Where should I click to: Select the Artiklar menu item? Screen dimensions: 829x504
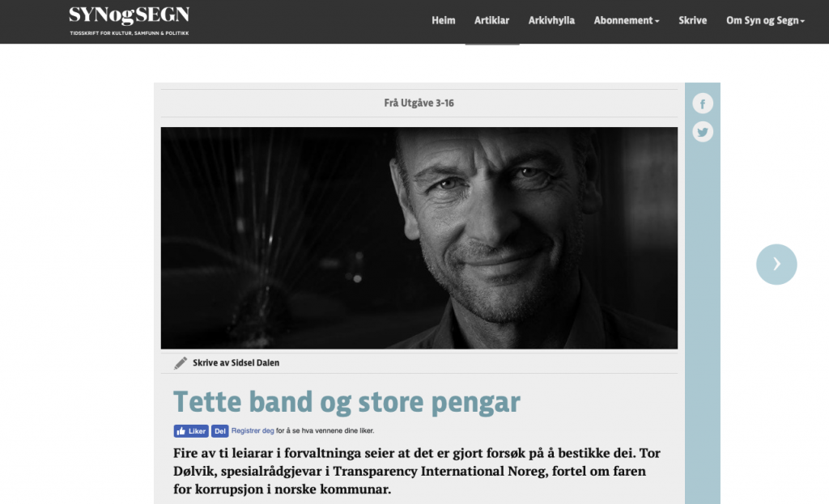click(491, 20)
